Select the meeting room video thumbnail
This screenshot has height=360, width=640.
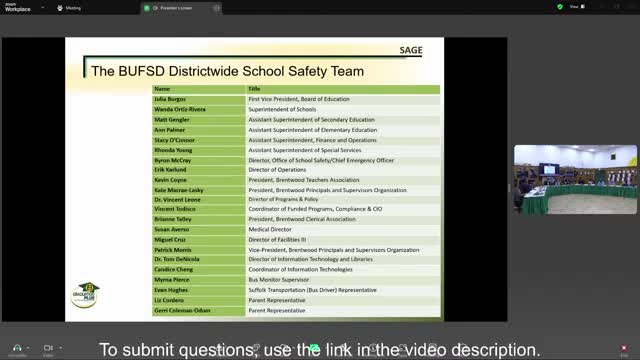pyautogui.click(x=576, y=179)
